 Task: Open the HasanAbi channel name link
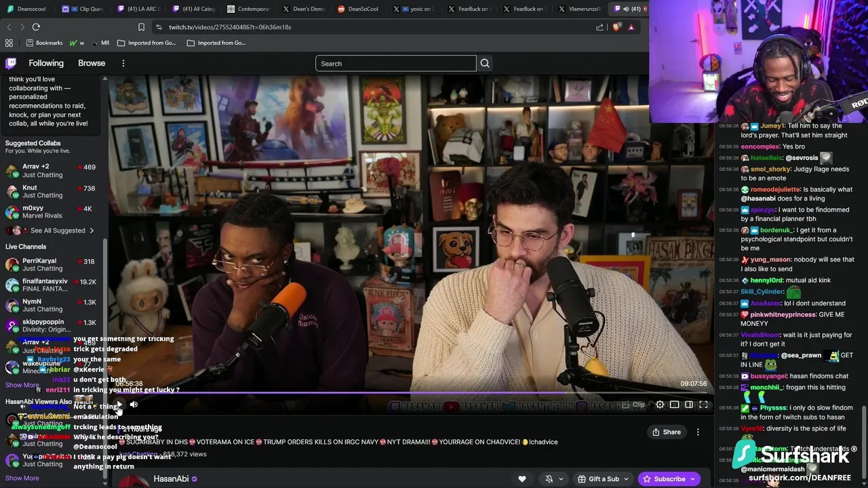point(171,479)
